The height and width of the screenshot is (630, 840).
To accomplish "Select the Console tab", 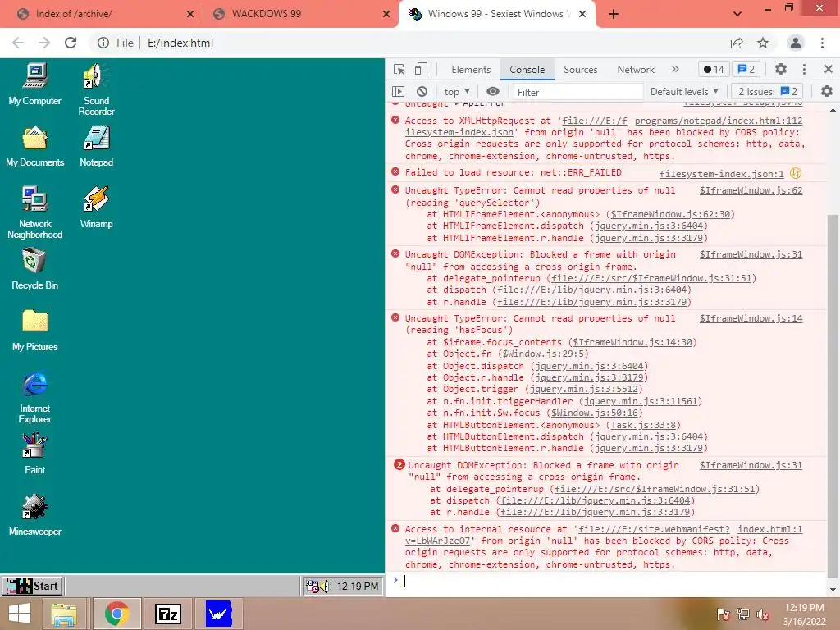I will (527, 70).
